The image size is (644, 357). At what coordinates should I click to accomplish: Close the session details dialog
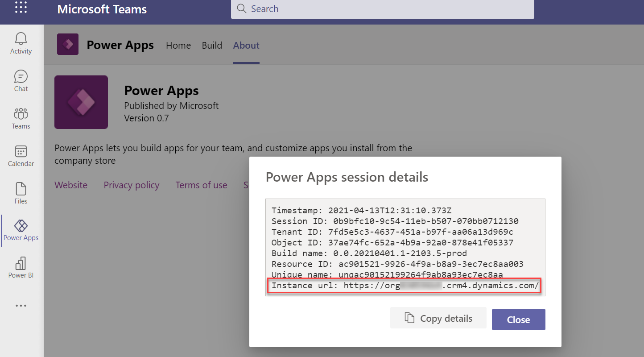tap(519, 320)
